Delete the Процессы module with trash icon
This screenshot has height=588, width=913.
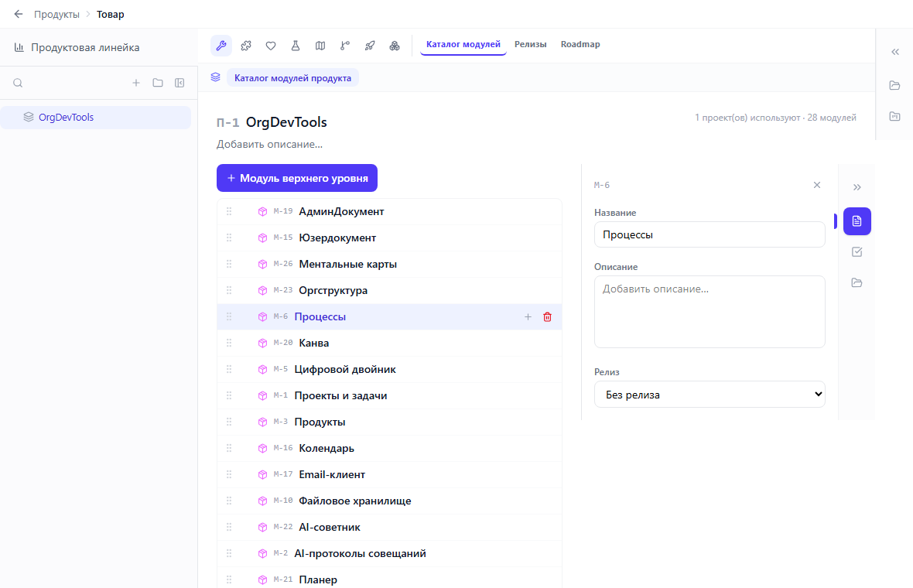(x=547, y=316)
